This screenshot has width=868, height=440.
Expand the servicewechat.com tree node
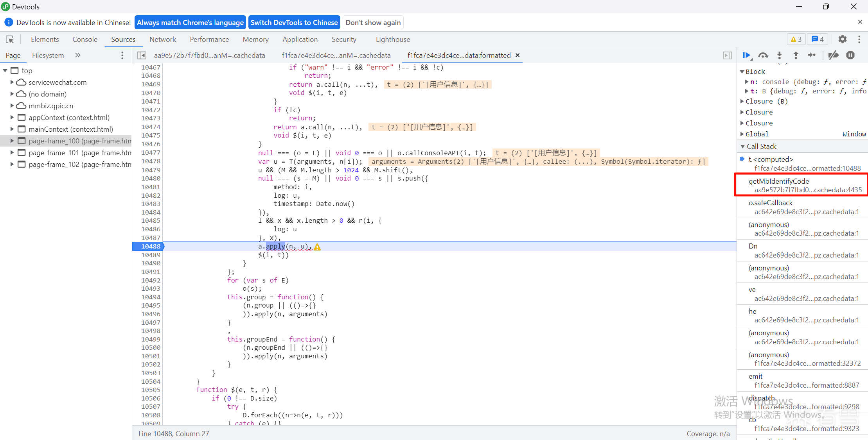[12, 82]
